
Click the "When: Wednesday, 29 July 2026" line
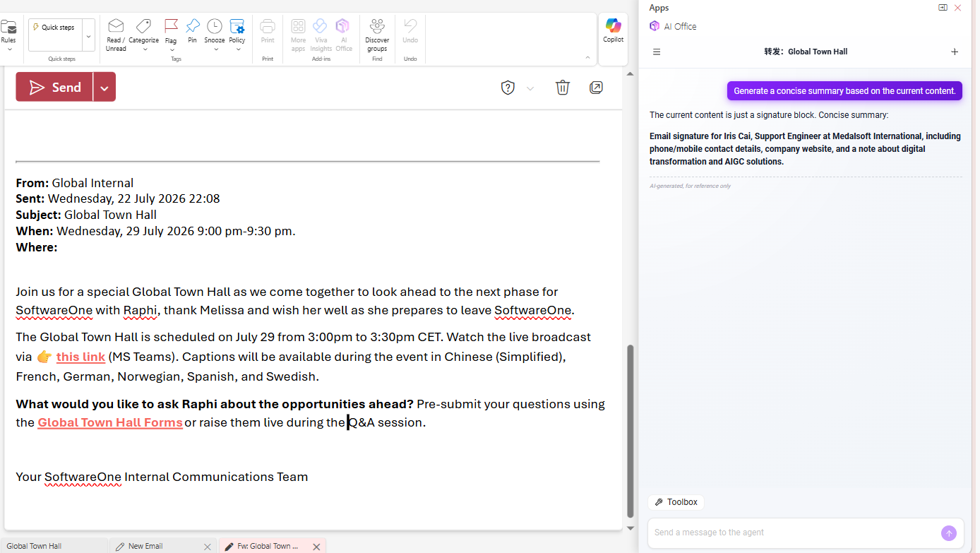click(x=155, y=231)
